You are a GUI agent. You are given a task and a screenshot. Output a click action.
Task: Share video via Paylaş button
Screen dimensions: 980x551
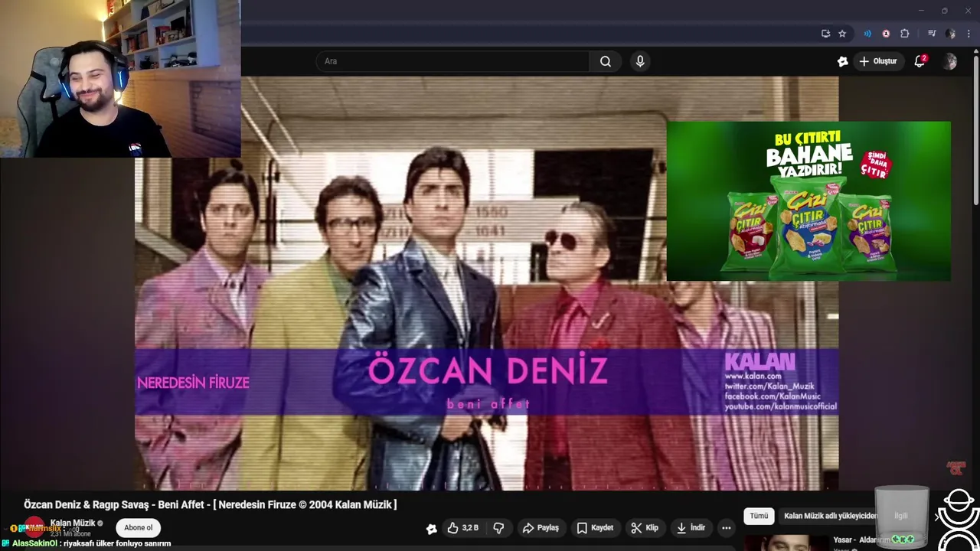(541, 527)
